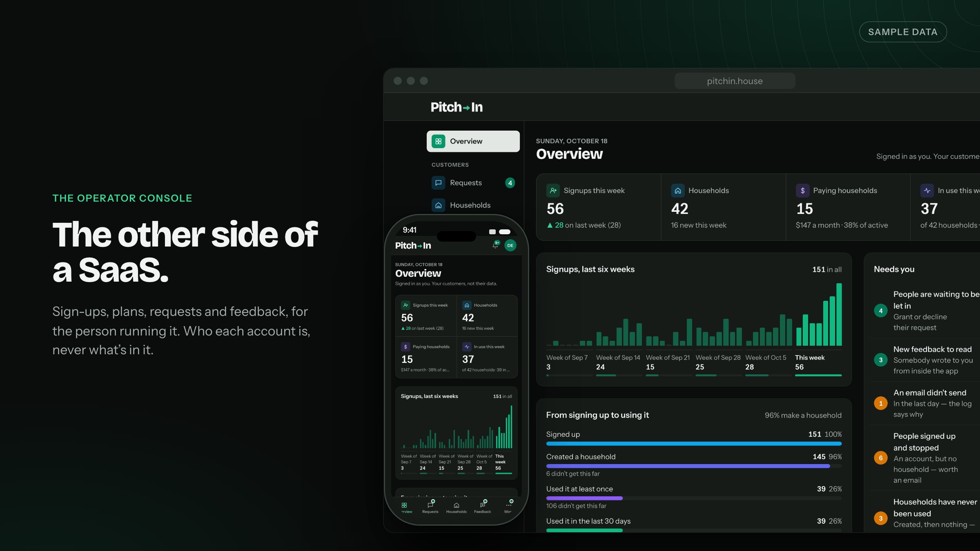
Task: Click the Signups this week icon on desktop card
Action: click(x=553, y=191)
